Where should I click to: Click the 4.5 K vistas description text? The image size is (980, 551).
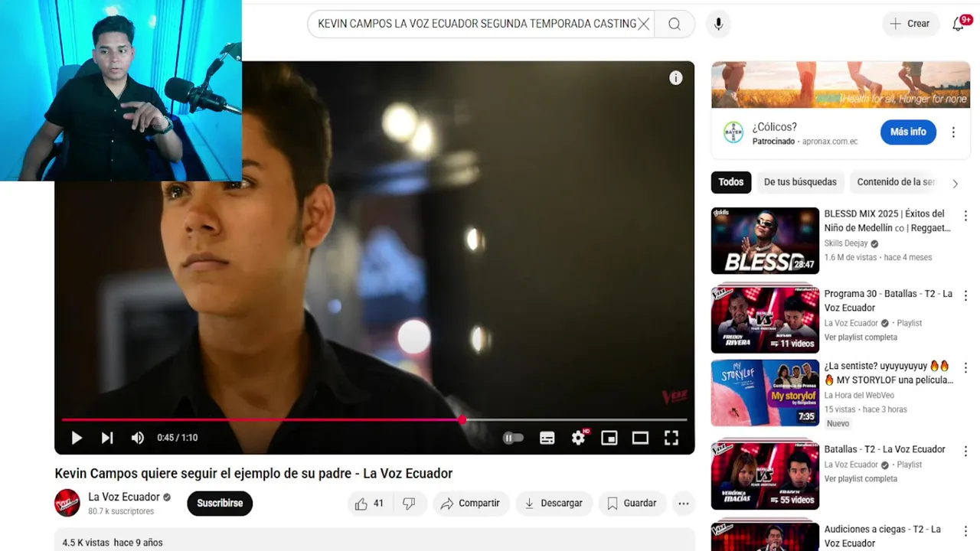pos(113,543)
